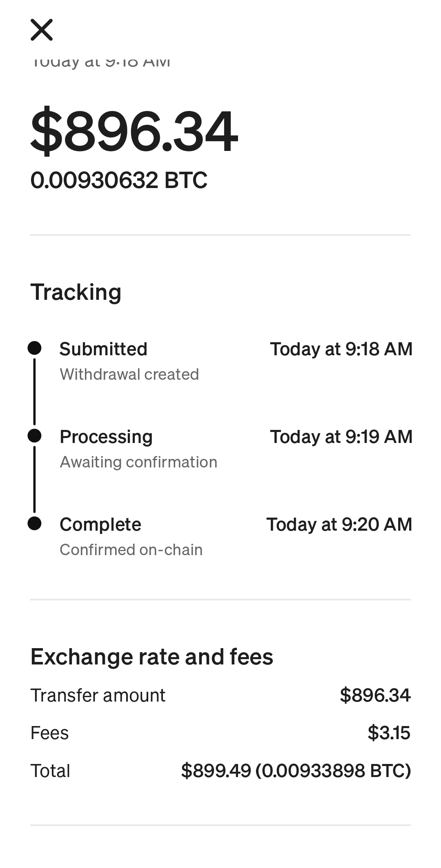Tap the Confirmed on-chain subtitle
The image size is (441, 868).
pos(131,550)
